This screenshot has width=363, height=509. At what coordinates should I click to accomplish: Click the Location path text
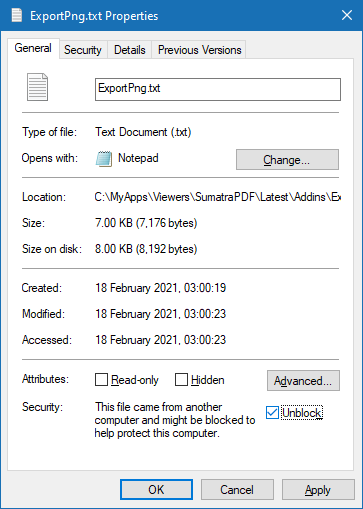tap(218, 197)
